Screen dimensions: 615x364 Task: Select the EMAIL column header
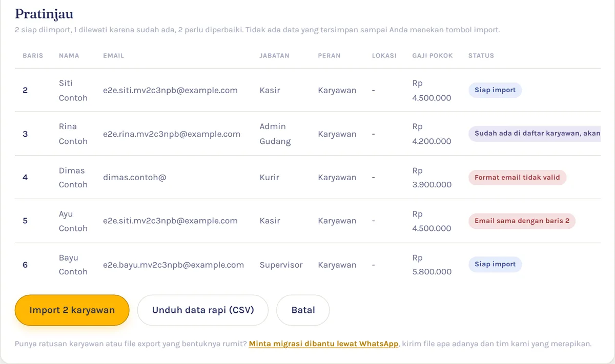click(113, 55)
